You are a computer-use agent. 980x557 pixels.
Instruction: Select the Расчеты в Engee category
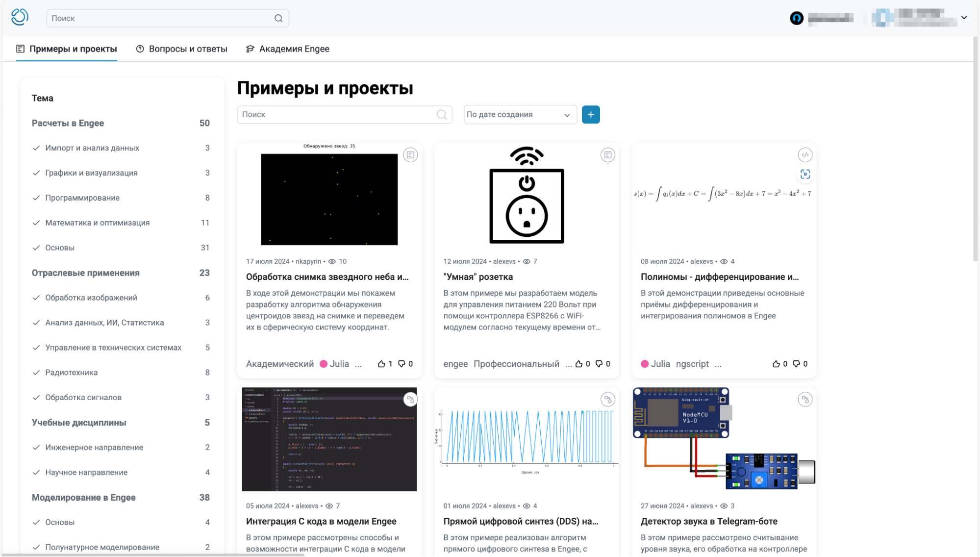tap(121, 124)
